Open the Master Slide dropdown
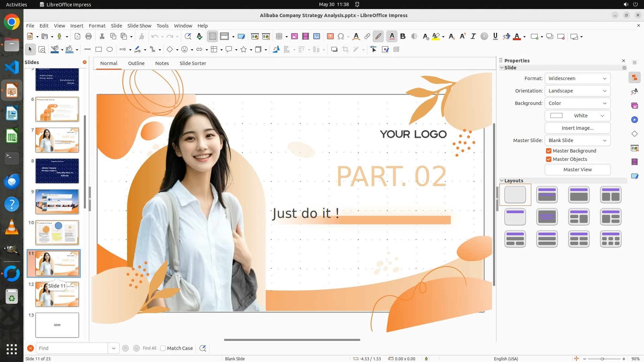 pos(577,140)
